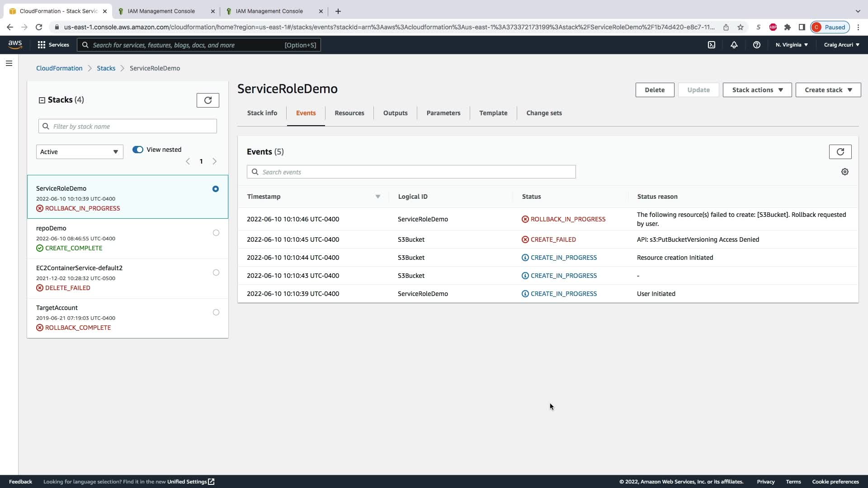Collapse the Stacks panel header
Screen dimensions: 868x488
coord(42,100)
